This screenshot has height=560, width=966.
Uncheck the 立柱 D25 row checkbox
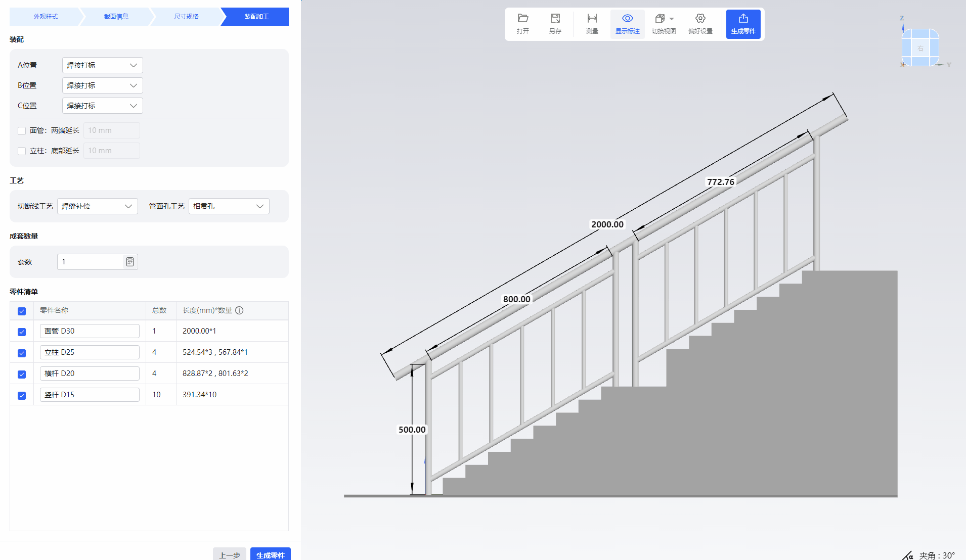coord(22,353)
